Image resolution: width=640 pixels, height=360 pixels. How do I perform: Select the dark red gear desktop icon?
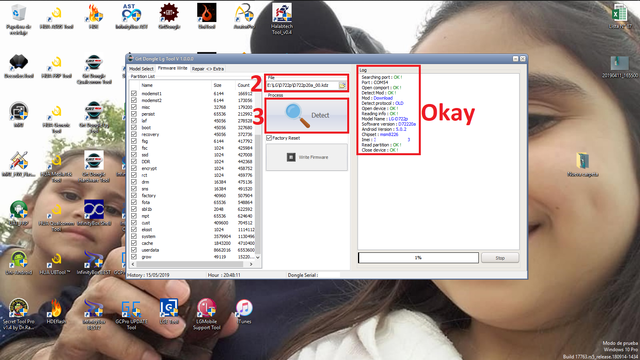[x=169, y=17]
